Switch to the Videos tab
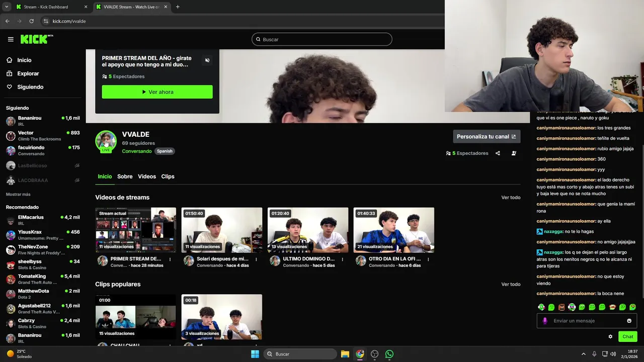644x362 pixels. [147, 176]
